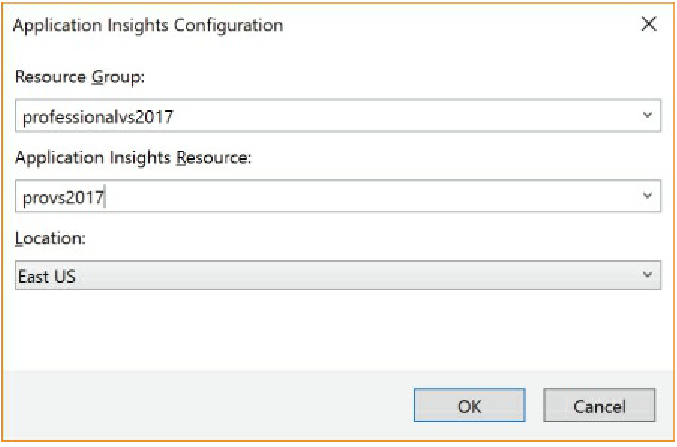Expand the Resource Group dropdown arrow
Image resolution: width=677 pixels, height=447 pixels.
tap(647, 116)
